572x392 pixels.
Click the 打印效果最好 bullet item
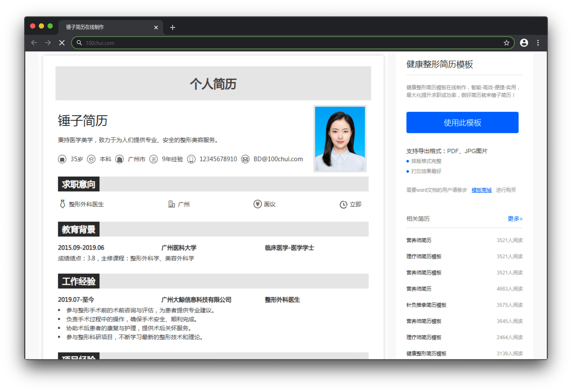click(x=426, y=171)
